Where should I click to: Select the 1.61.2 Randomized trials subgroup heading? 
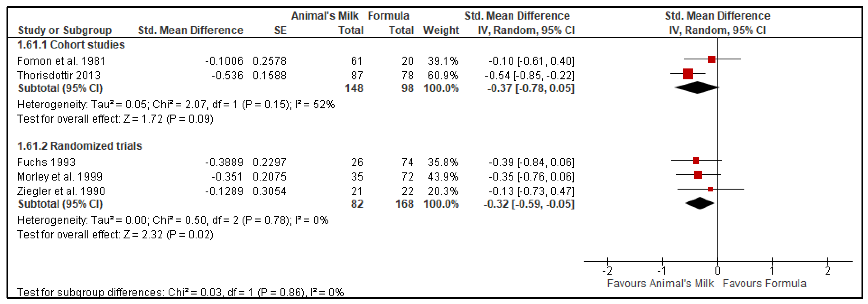click(80, 146)
